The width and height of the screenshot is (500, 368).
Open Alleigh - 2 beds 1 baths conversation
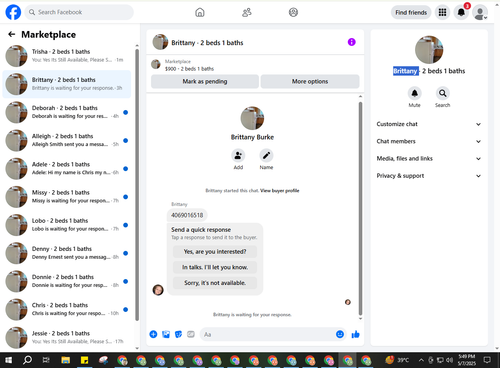click(x=67, y=140)
